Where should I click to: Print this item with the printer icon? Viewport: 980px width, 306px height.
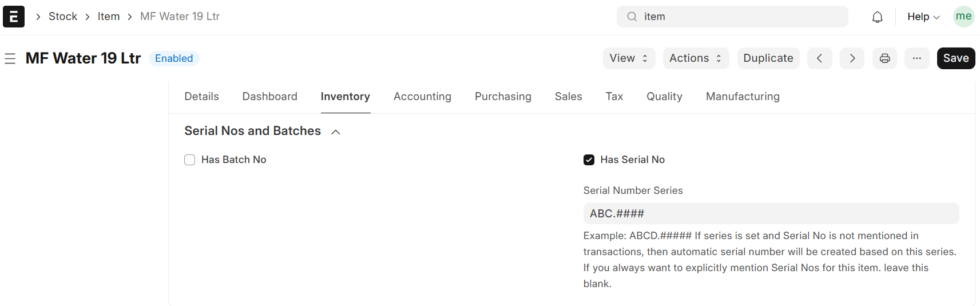coord(884,58)
